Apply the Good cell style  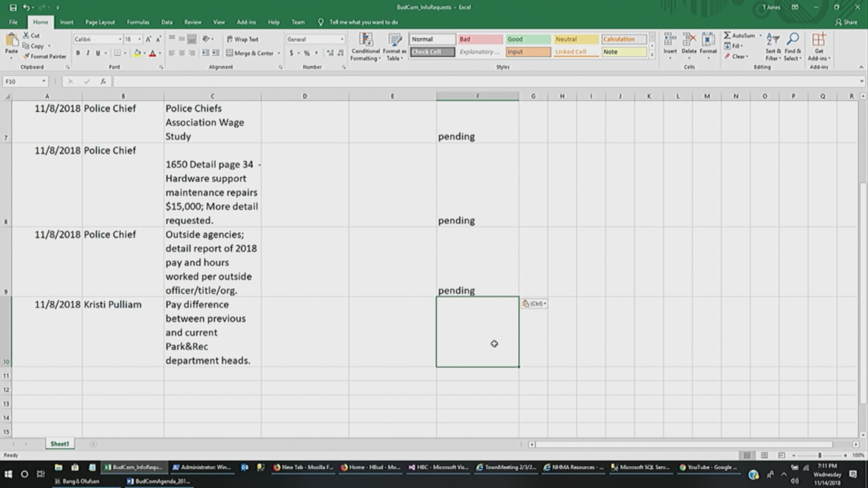coord(528,39)
